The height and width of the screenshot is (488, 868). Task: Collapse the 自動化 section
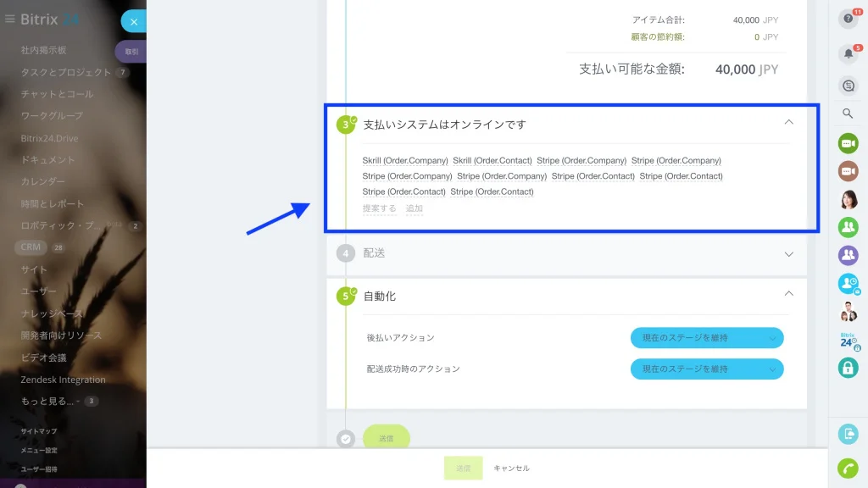pyautogui.click(x=789, y=294)
